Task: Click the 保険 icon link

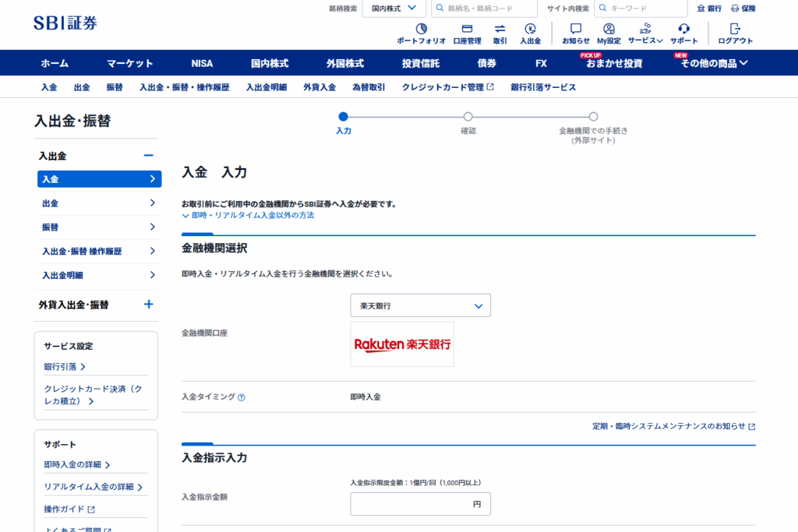Action: point(743,8)
